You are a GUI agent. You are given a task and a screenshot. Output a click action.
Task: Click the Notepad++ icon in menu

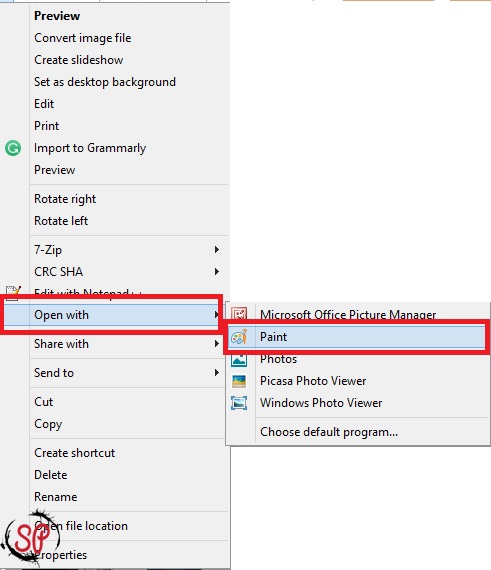coord(13,291)
